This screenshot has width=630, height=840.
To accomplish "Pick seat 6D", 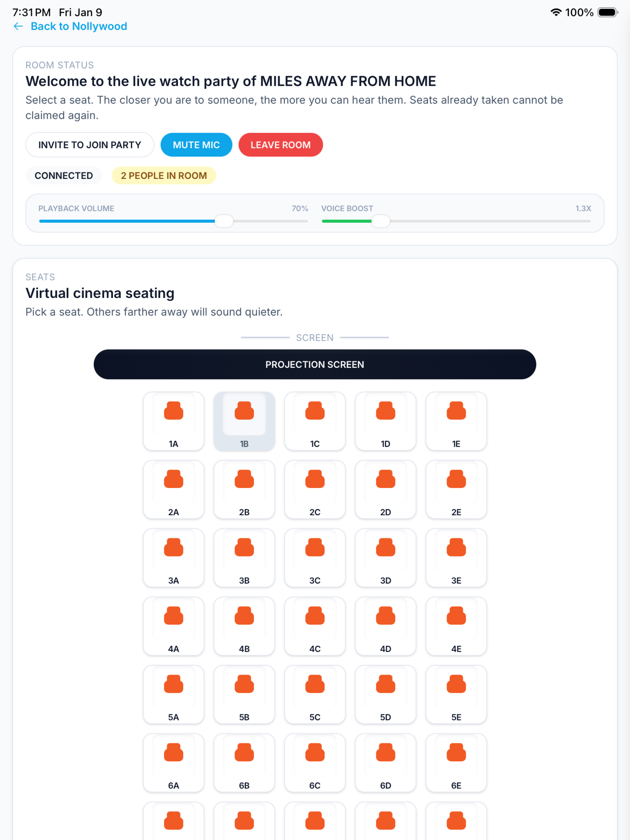I will 385,763.
